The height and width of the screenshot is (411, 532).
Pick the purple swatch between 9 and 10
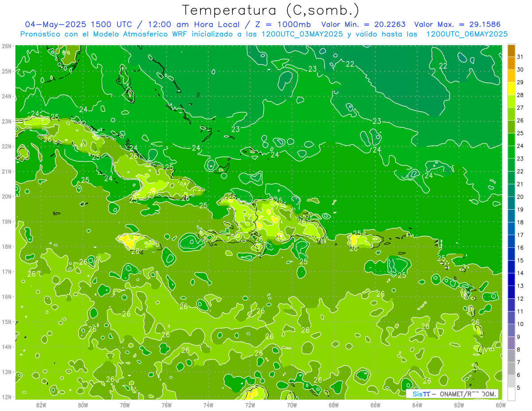pos(511,330)
